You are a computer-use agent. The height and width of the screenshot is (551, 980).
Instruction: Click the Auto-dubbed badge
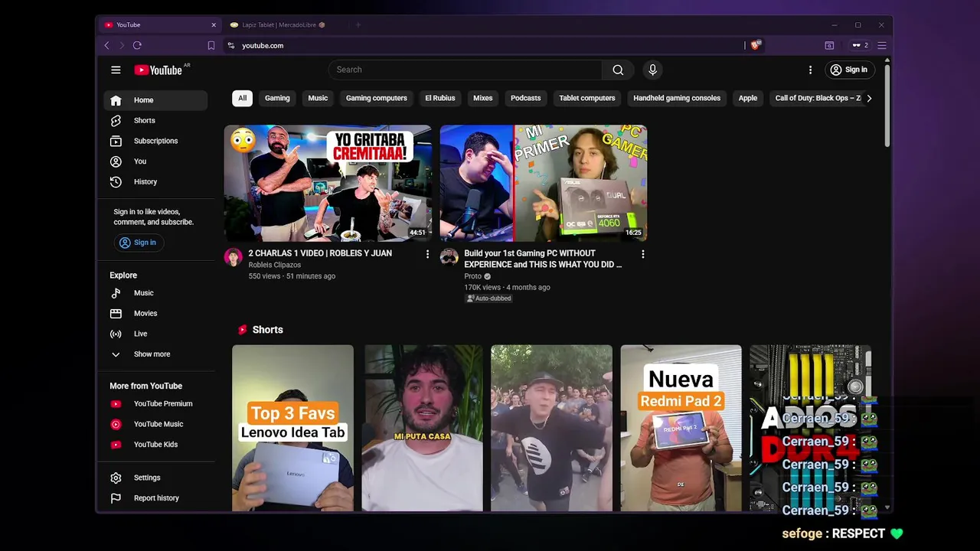tap(488, 298)
